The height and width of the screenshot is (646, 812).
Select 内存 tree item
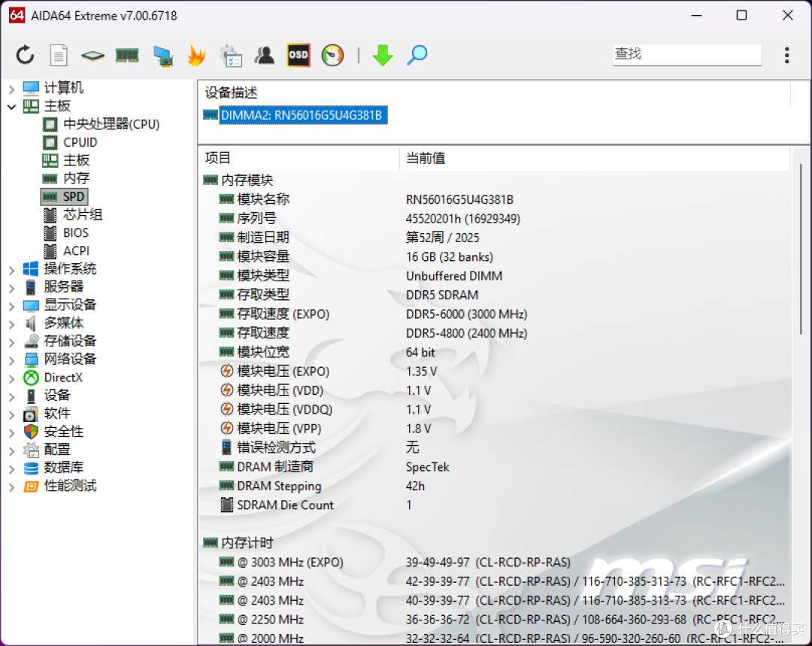pyautogui.click(x=66, y=179)
